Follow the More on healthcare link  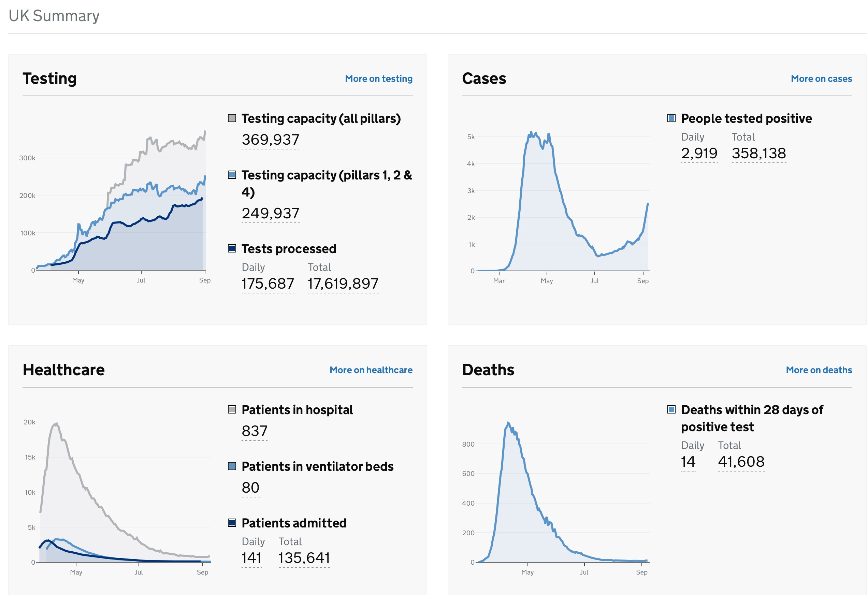point(371,370)
